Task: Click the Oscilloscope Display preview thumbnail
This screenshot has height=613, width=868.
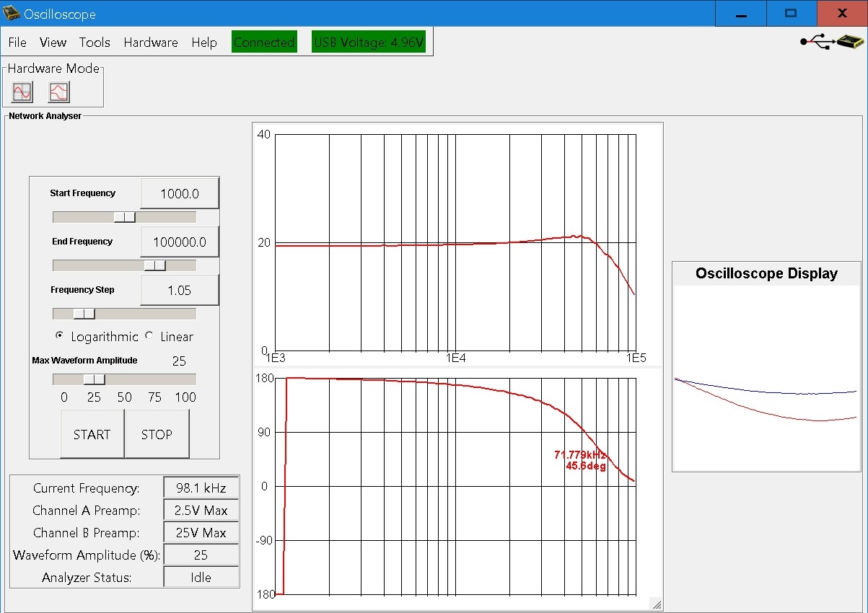Action: click(766, 376)
